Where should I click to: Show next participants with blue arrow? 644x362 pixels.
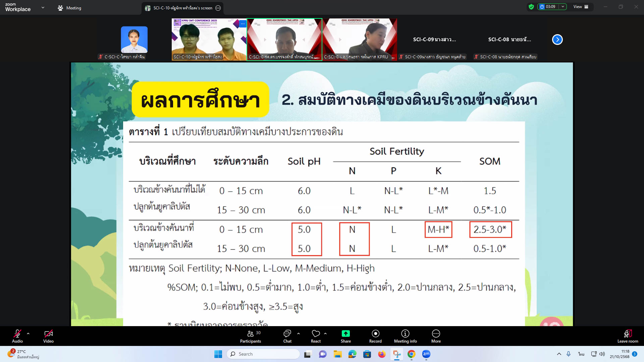[x=557, y=40]
